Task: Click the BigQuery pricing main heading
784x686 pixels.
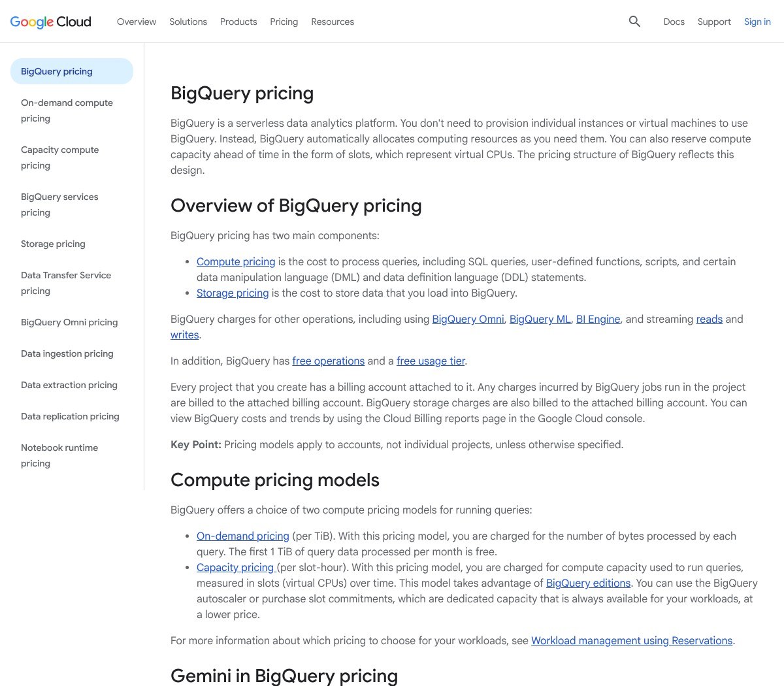Action: coord(242,93)
